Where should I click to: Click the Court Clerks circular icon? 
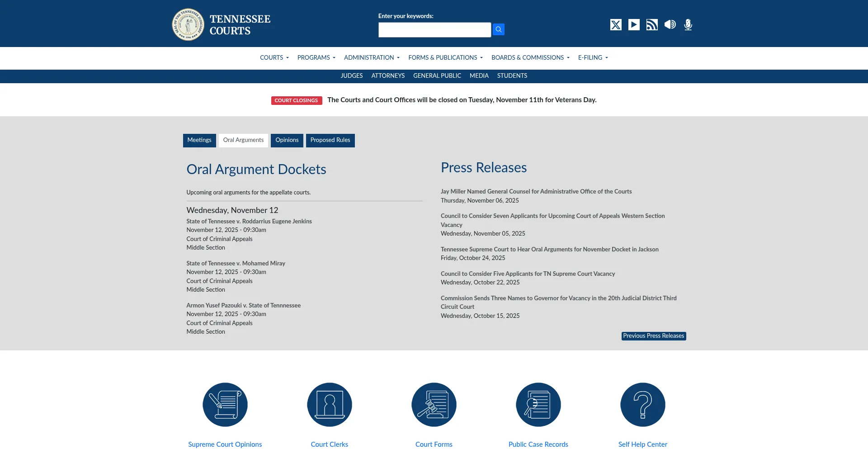(x=330, y=405)
